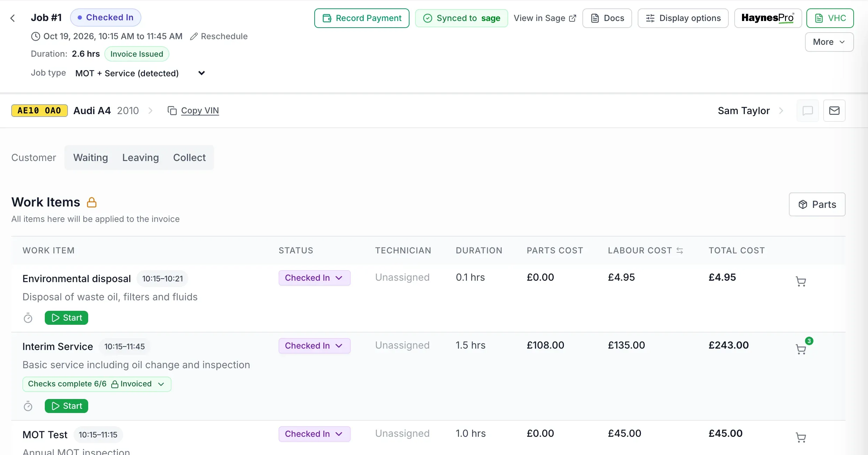Select the Collect customer option
Image resolution: width=868 pixels, height=455 pixels.
click(x=189, y=157)
